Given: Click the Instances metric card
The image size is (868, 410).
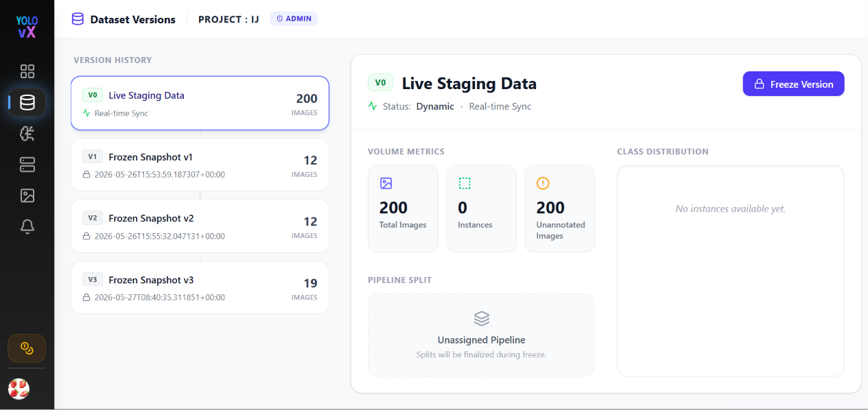Looking at the screenshot, I should pos(482,208).
